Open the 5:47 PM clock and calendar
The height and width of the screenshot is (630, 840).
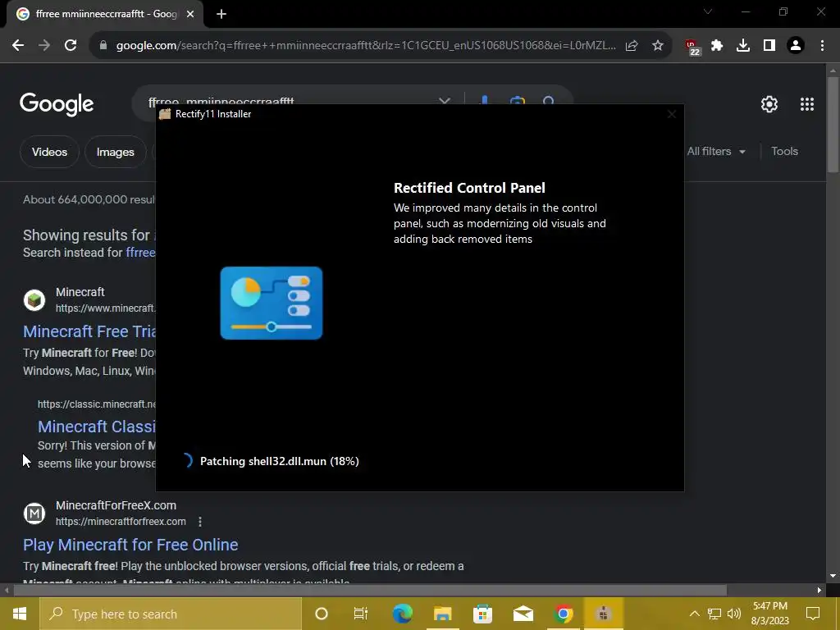[769, 614]
